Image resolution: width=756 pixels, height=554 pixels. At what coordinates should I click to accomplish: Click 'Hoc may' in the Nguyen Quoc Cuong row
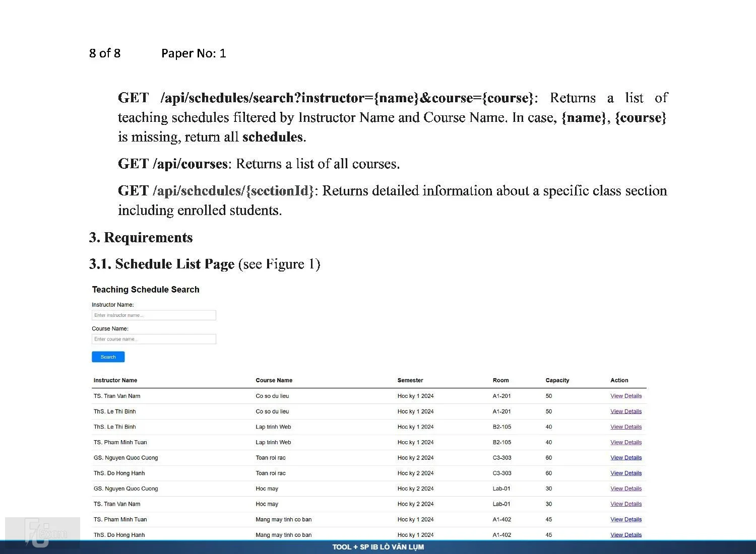click(x=267, y=489)
